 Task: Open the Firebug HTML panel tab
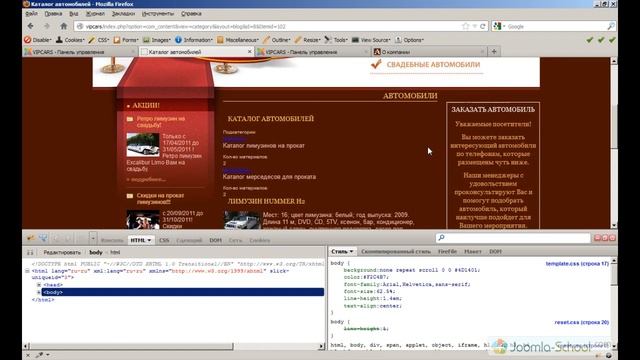pyautogui.click(x=141, y=240)
